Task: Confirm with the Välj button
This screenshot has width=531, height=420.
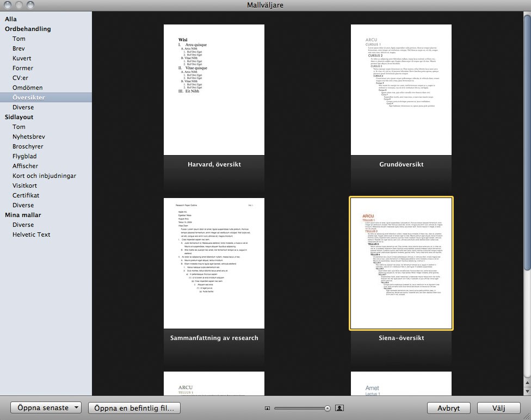Action: (x=498, y=408)
